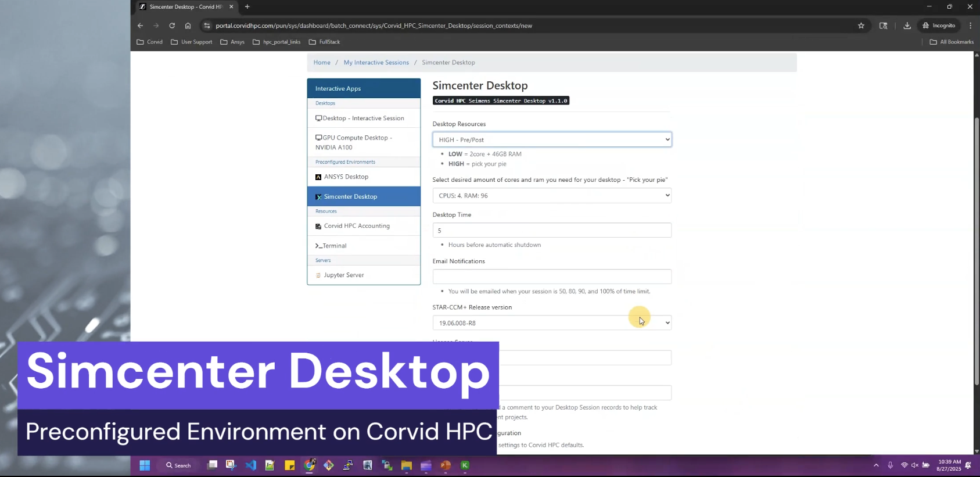Open My Interactive Sessions breadcrumb link
The image size is (980, 477).
pyautogui.click(x=376, y=63)
